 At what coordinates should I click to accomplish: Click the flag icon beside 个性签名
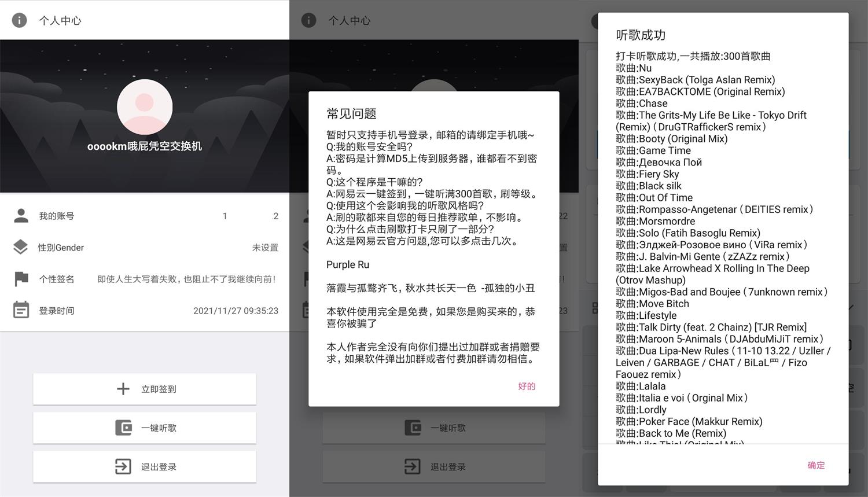21,278
